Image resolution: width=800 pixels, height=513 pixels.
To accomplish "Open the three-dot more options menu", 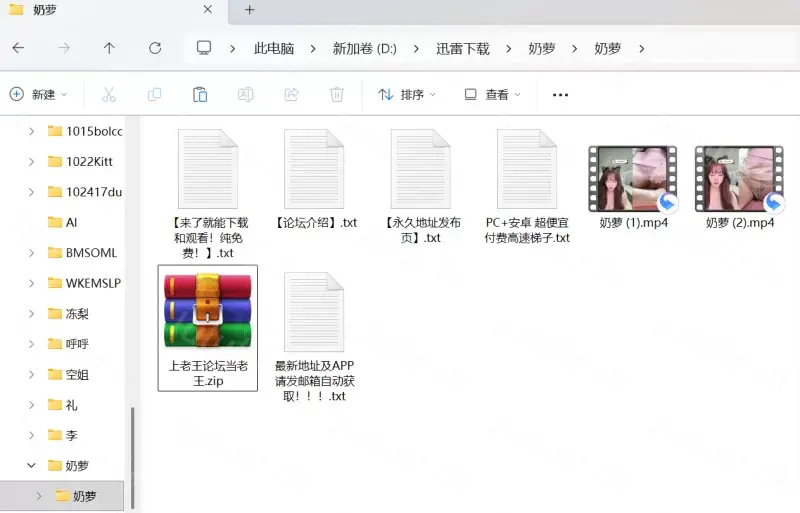I will pos(560,95).
